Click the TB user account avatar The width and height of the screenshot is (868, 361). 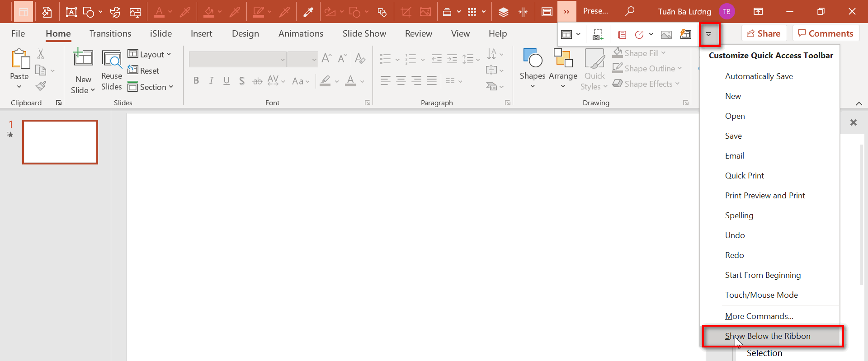(726, 12)
